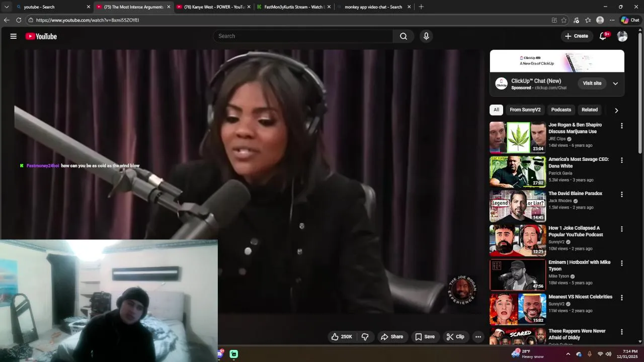Select 'From SunnyV2' filter chip

click(525, 110)
